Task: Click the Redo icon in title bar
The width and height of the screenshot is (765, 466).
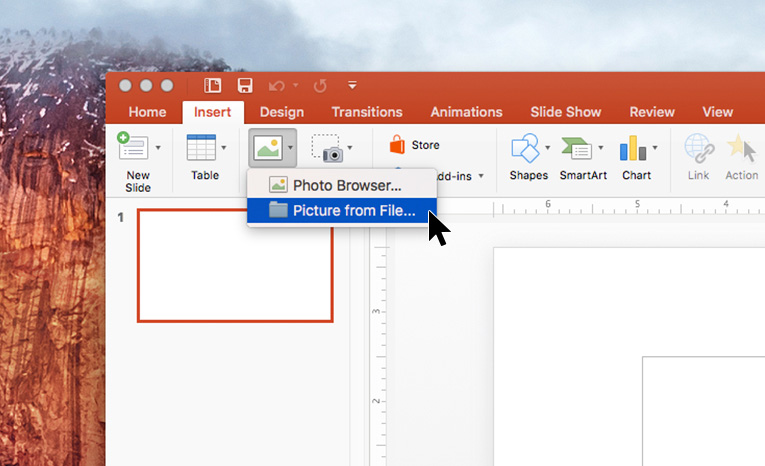Action: 320,86
